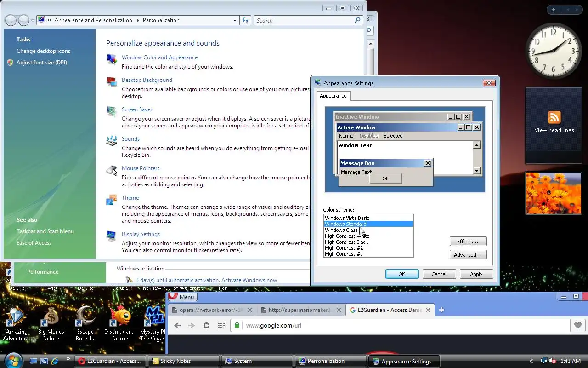Click the Switch between windows icon
Screen dimensions: 588x368
(x=44, y=361)
